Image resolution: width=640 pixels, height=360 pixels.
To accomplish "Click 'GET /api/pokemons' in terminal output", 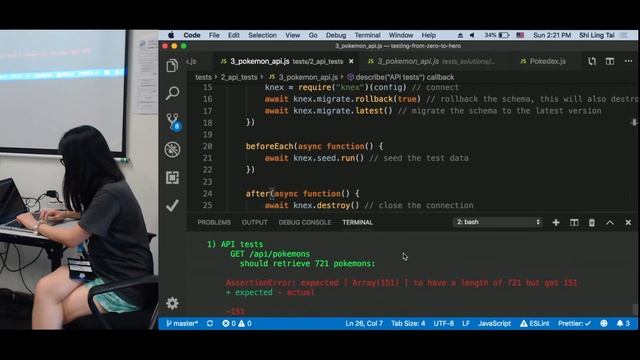I will pyautogui.click(x=270, y=254).
